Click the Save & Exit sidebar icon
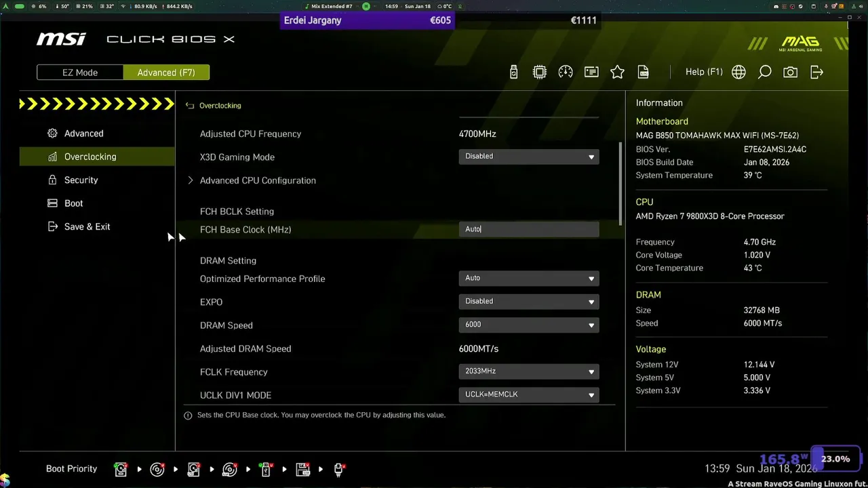The width and height of the screenshot is (868, 488). 52,226
